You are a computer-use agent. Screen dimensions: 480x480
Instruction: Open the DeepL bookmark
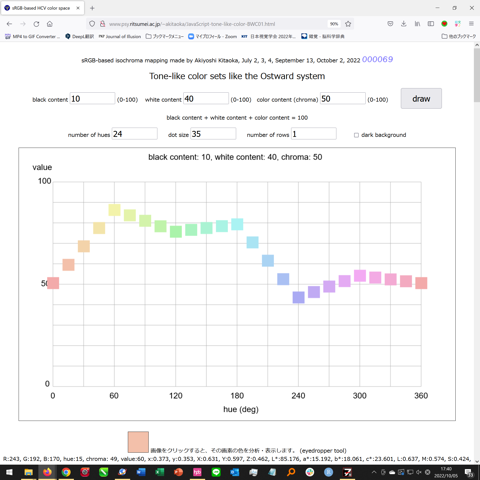(x=79, y=36)
